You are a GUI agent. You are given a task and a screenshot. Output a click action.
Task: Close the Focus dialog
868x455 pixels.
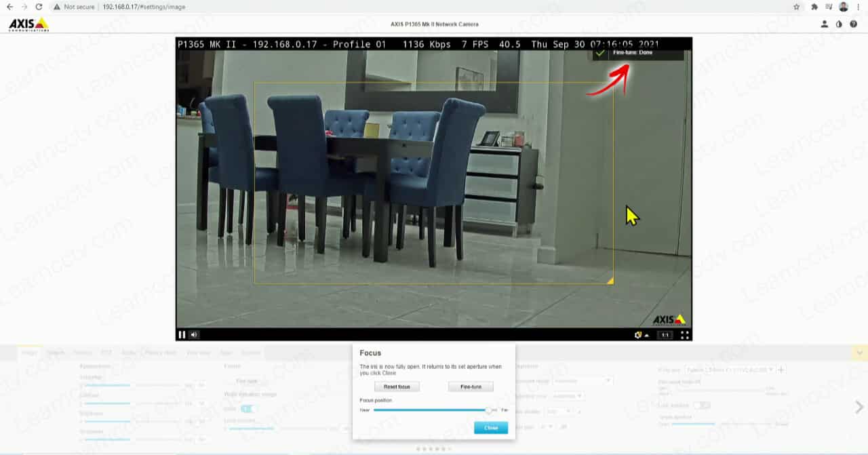(491, 428)
